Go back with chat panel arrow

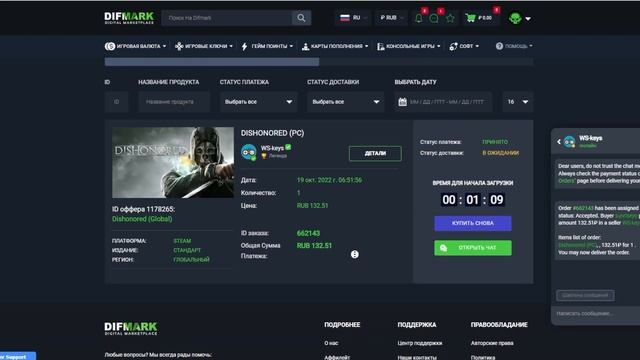tap(558, 142)
